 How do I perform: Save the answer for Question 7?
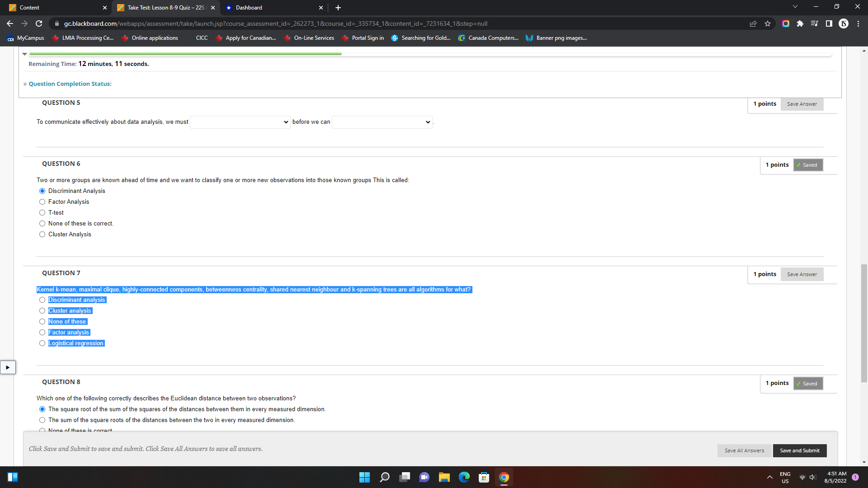802,274
